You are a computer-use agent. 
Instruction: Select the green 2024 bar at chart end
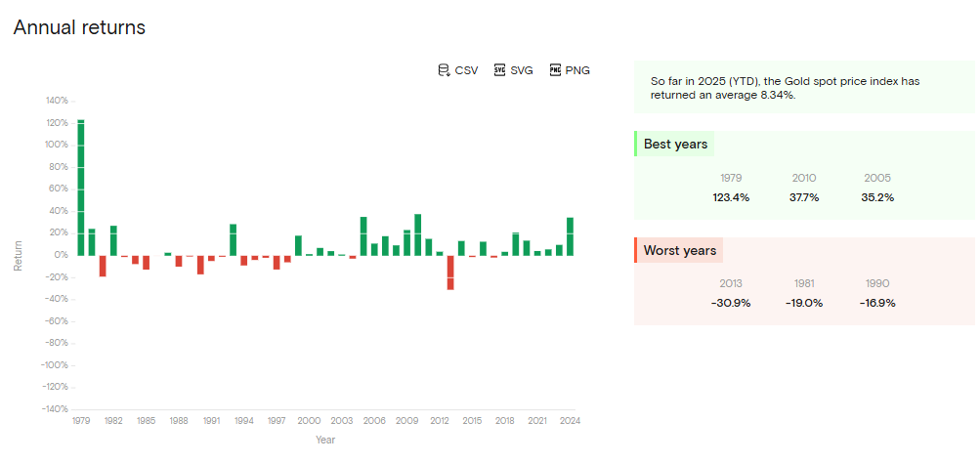[x=570, y=236]
